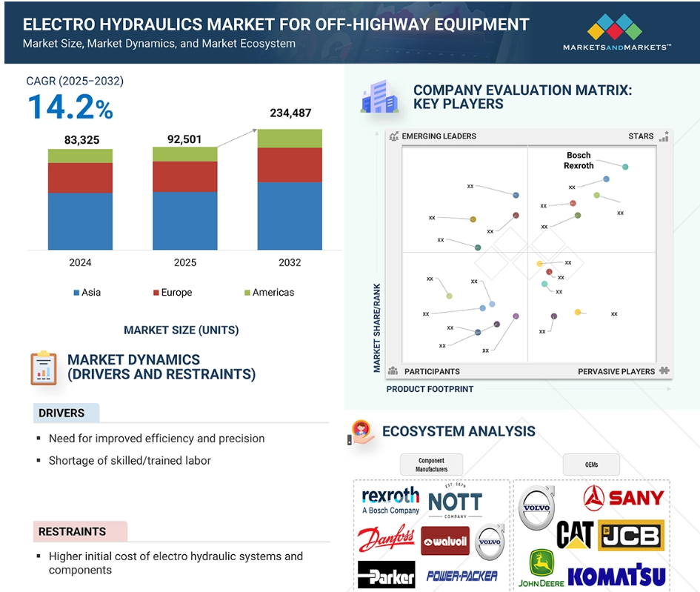The height and width of the screenshot is (592, 700).
Task: Click the NOTT Company logo
Action: 455,500
